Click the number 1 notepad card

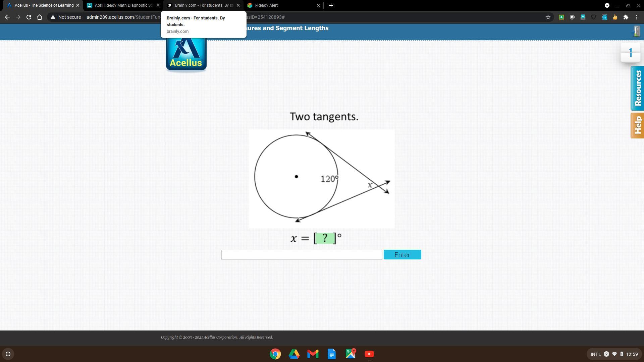pos(630,53)
